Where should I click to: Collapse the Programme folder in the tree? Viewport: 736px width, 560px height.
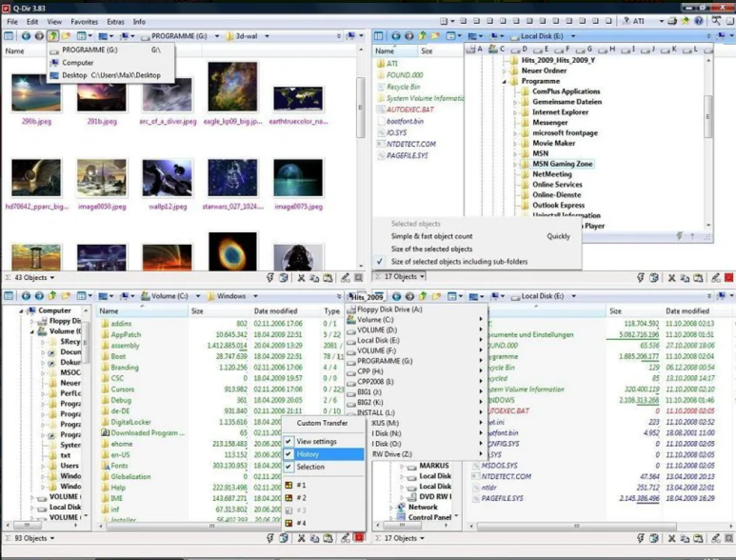coord(505,81)
